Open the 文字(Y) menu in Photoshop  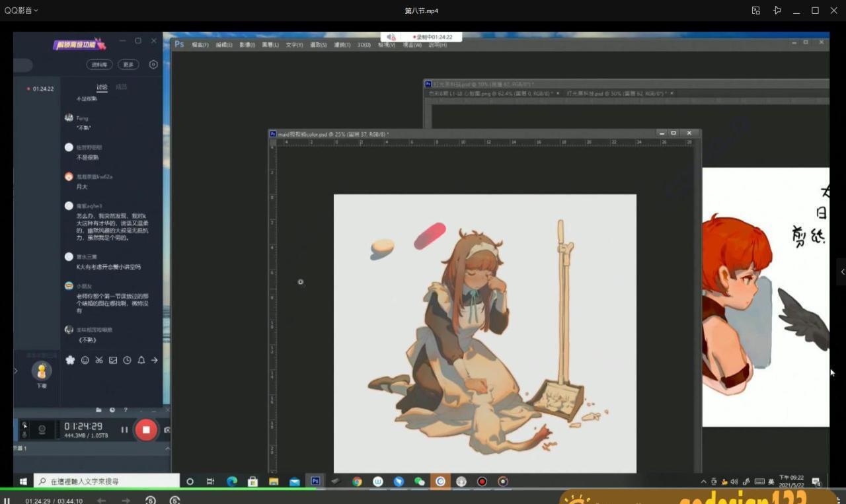pos(294,45)
